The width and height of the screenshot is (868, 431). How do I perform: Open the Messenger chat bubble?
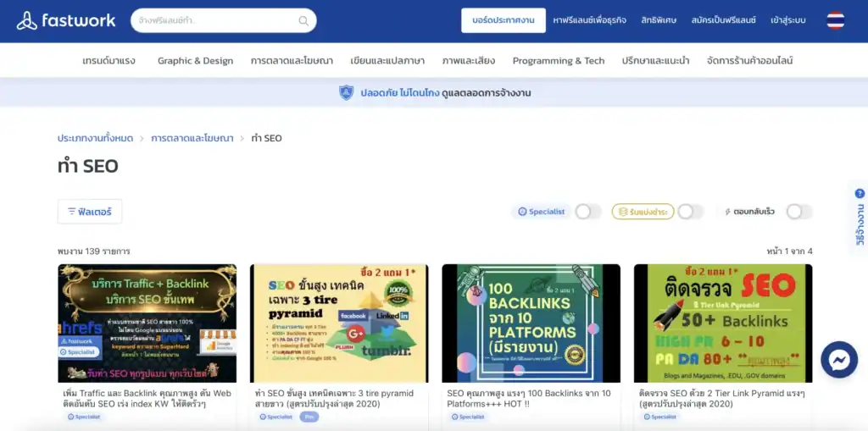(x=839, y=361)
